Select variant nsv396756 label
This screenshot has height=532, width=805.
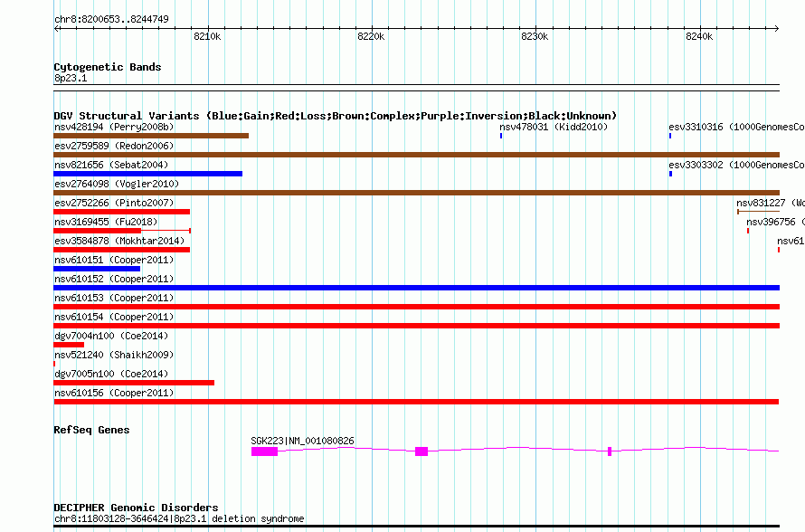tap(775, 222)
